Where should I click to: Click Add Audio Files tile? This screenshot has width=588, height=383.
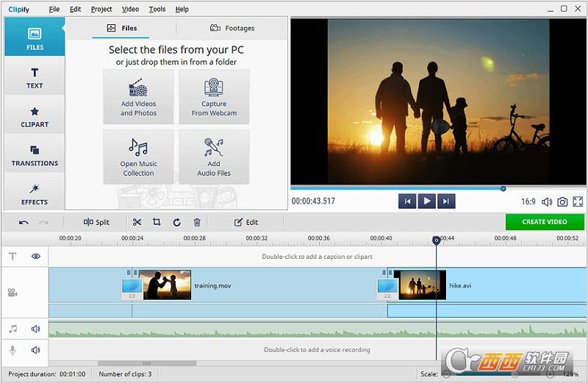[214, 157]
